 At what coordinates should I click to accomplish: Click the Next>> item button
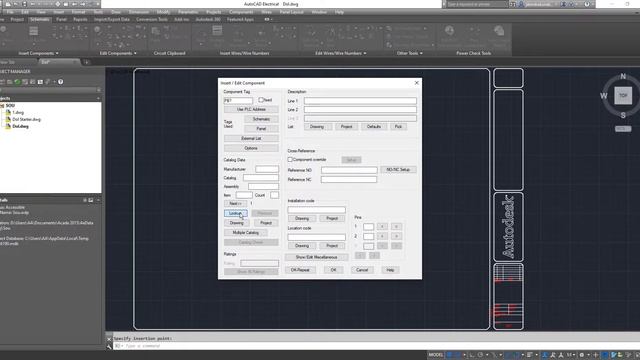click(236, 203)
